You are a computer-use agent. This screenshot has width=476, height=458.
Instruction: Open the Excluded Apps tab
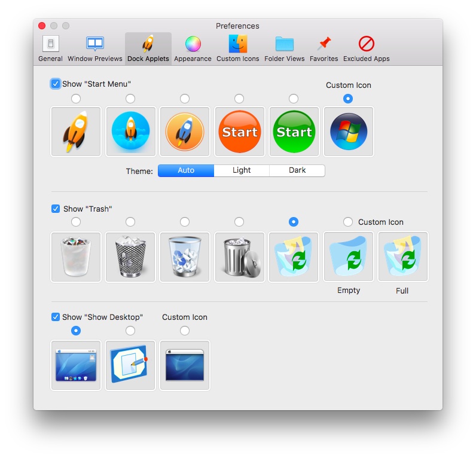pyautogui.click(x=366, y=48)
